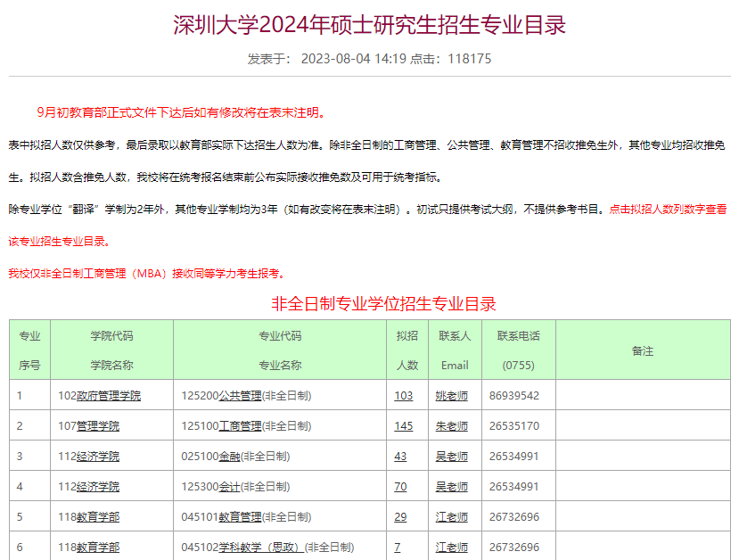Email contact 朱老师
The height and width of the screenshot is (560, 739).
[x=451, y=425]
